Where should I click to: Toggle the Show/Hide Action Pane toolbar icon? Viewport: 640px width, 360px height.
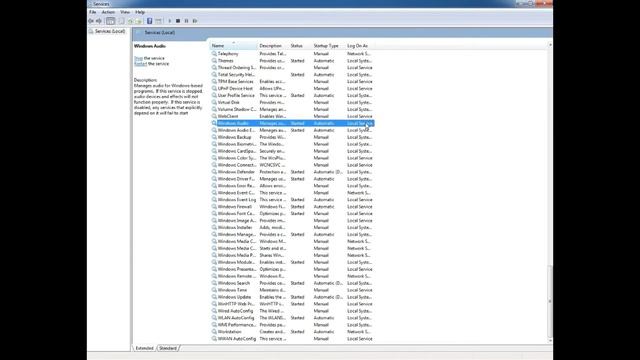click(x=158, y=21)
